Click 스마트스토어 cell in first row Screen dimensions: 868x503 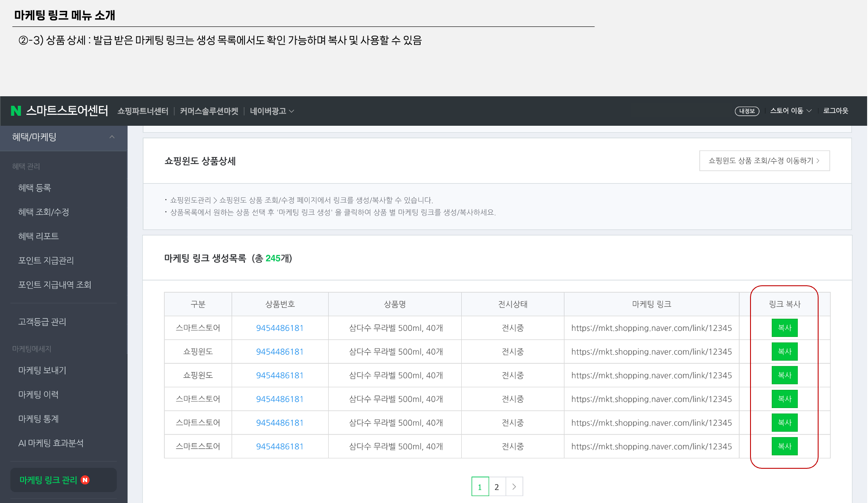[x=198, y=328]
